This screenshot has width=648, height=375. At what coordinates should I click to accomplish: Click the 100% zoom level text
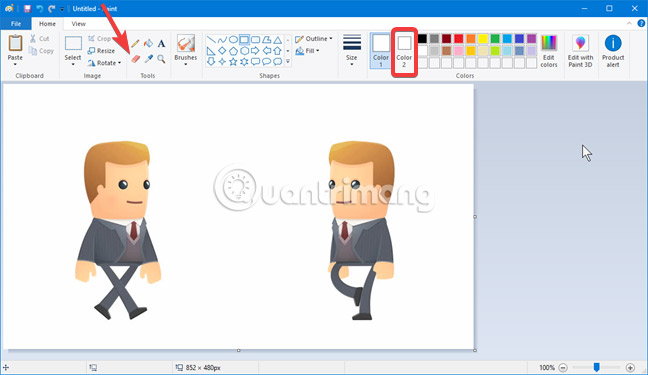[547, 368]
